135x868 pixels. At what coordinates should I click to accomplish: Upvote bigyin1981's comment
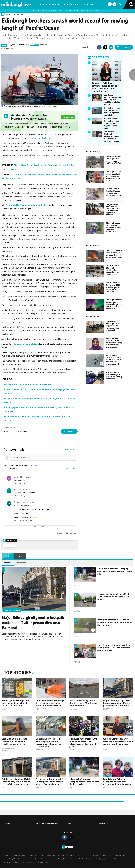pyautogui.click(x=20, y=483)
